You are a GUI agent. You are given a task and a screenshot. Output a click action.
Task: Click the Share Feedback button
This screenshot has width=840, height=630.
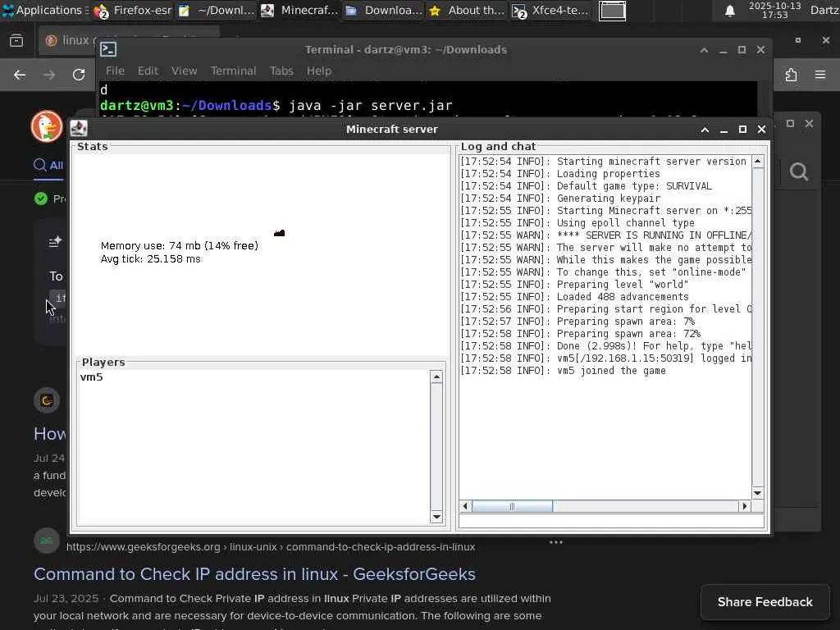pyautogui.click(x=765, y=602)
